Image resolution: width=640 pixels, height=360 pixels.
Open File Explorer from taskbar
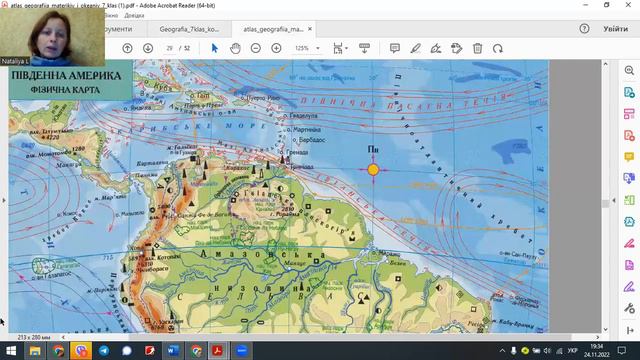35,351
